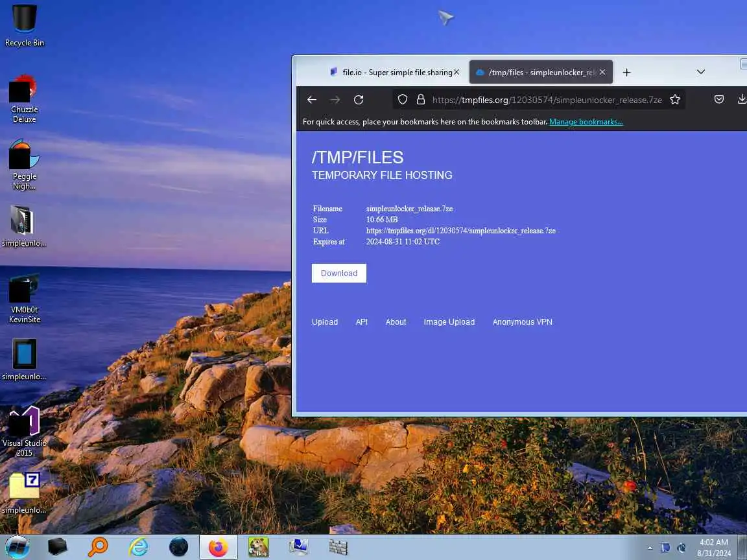
Task: Open the Firefox downloads arrow icon
Action: coord(741,100)
